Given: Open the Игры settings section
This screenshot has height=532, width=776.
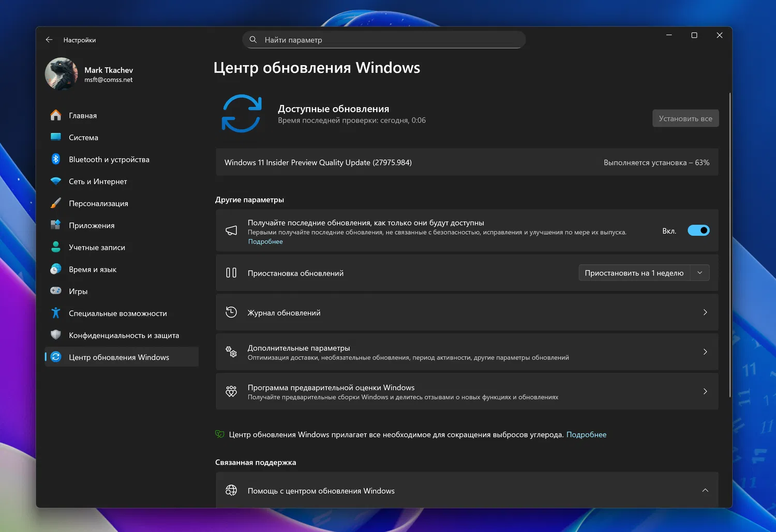Looking at the screenshot, I should (78, 291).
